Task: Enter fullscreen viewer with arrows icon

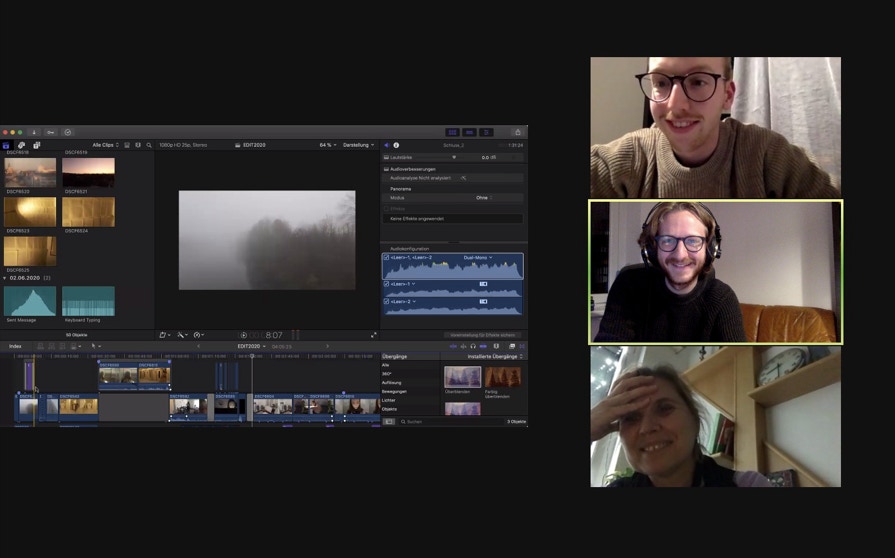Action: pyautogui.click(x=374, y=335)
